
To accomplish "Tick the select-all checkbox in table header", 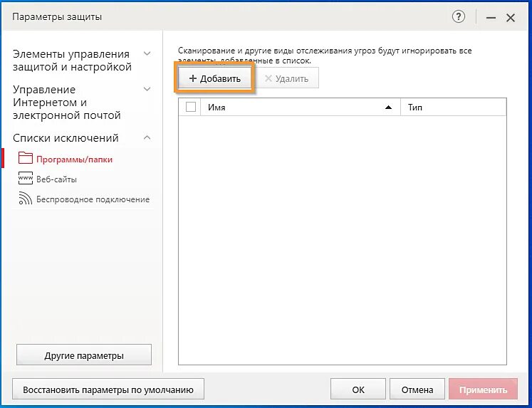I will (x=191, y=108).
